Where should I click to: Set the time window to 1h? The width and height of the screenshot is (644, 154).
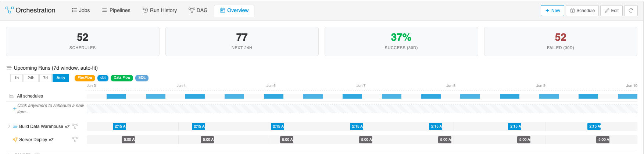point(17,78)
